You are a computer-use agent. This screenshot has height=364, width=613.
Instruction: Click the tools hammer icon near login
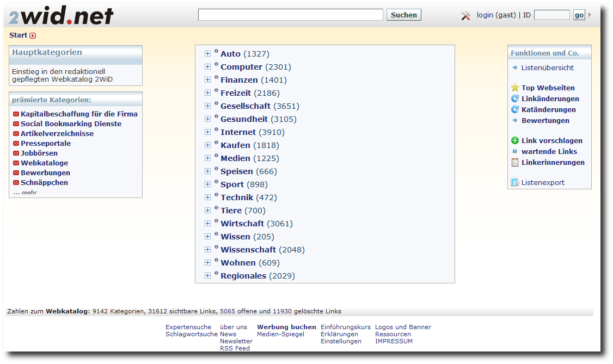click(x=465, y=16)
